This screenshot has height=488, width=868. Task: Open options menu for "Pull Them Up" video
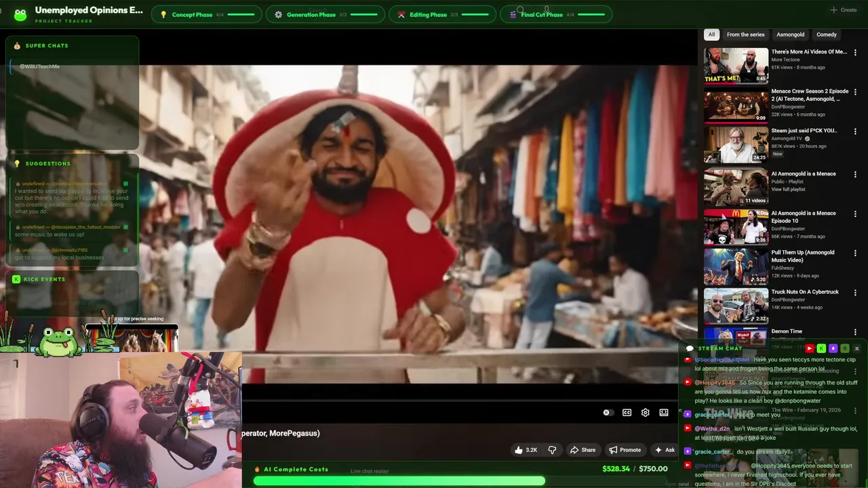855,253
